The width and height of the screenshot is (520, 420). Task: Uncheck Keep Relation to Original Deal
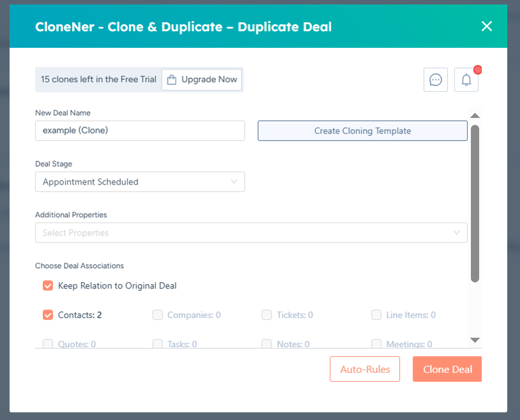[48, 285]
